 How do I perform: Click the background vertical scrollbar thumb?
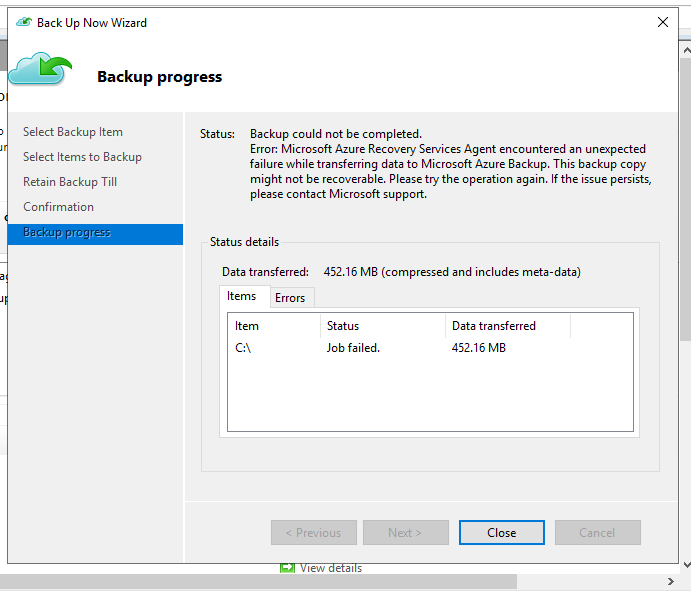pyautogui.click(x=686, y=199)
